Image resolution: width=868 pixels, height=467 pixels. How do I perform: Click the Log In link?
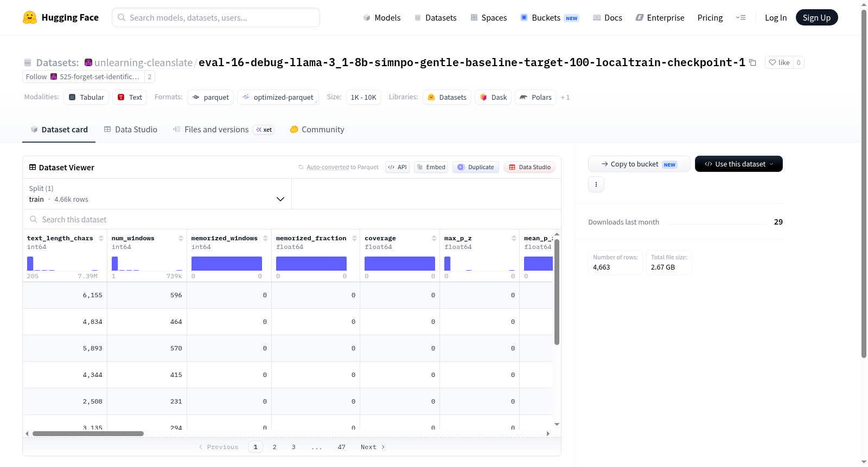pos(776,18)
